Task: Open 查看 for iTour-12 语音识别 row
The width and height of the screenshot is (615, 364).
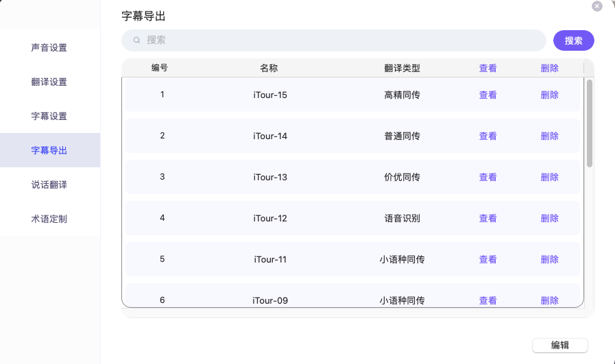Action: (x=487, y=219)
